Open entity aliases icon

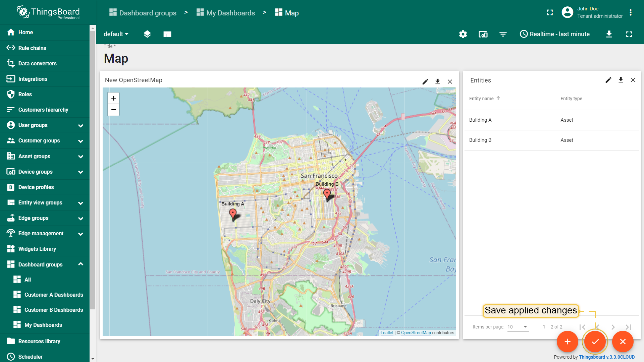click(x=483, y=34)
